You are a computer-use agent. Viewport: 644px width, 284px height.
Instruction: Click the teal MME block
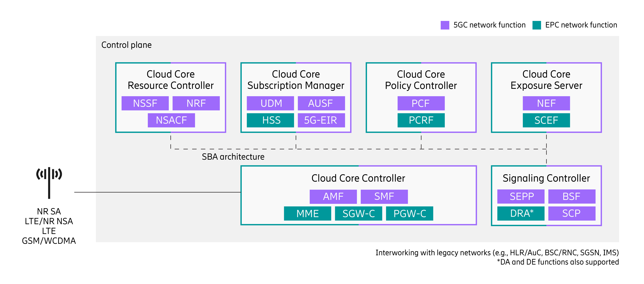point(307,213)
